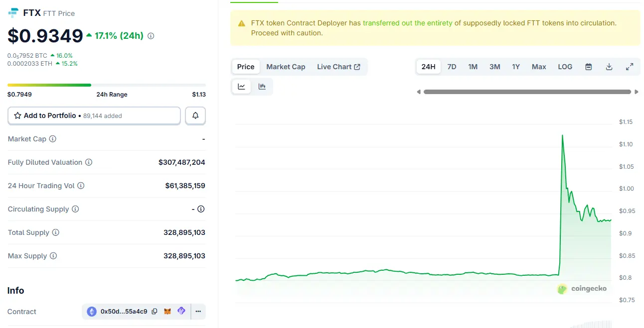This screenshot has height=328, width=644.
Task: Switch to line chart view
Action: tap(242, 87)
